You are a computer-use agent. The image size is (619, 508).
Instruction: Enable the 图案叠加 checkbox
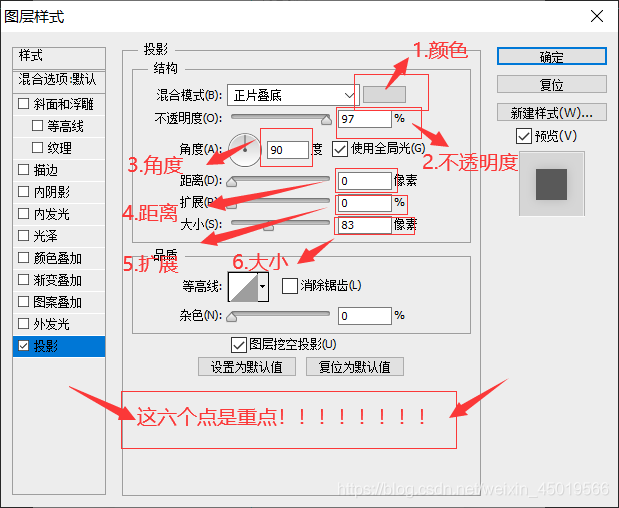[24, 302]
